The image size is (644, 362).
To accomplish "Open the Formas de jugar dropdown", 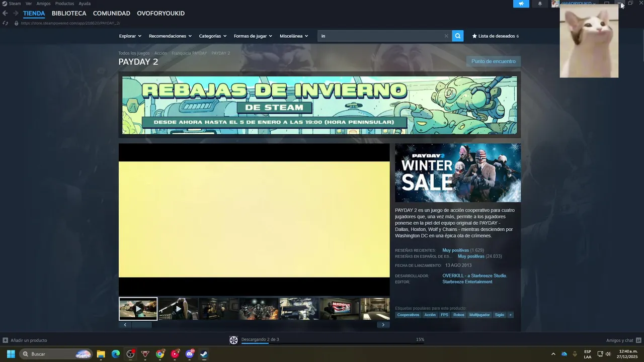I will click(x=253, y=36).
